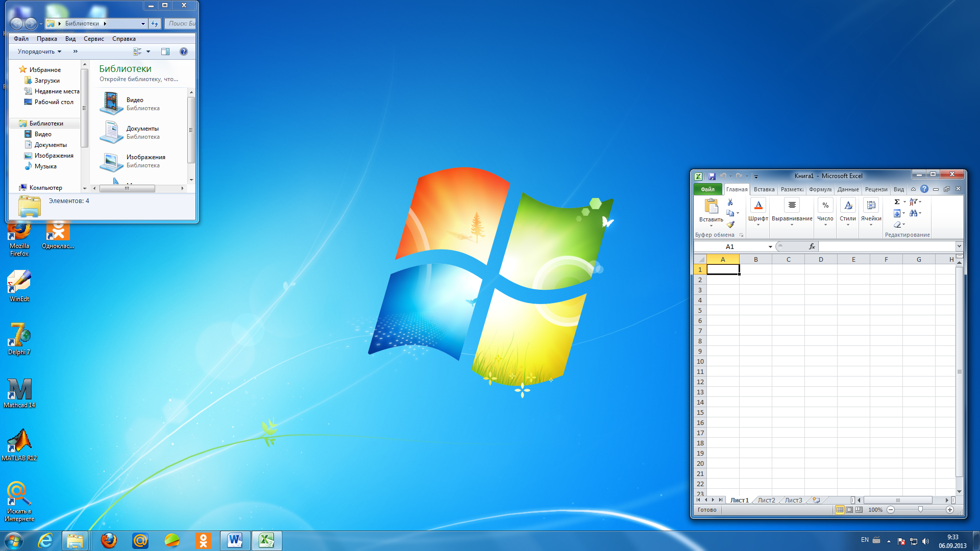Open the Вставка tab in Excel
Image resolution: width=980 pixels, height=551 pixels.
click(x=764, y=189)
